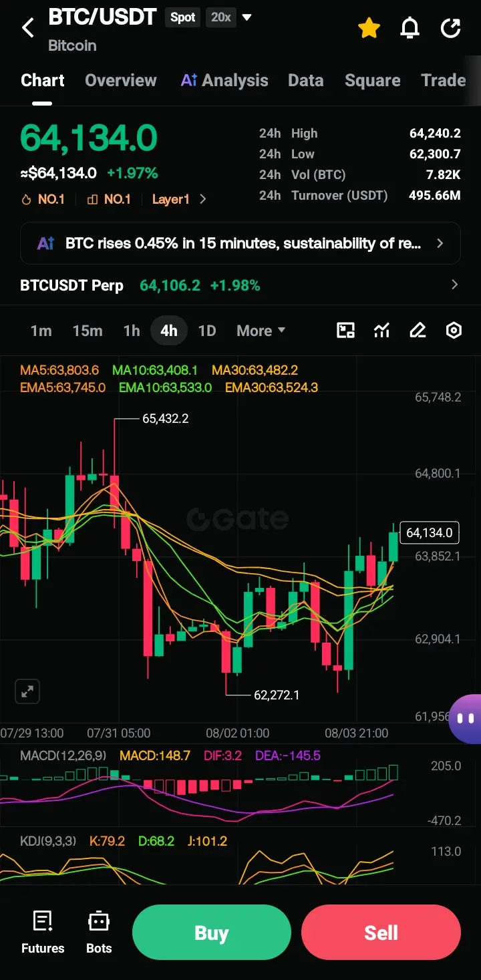Viewport: 481px width, 980px height.
Task: Tap the EMA30:63,524.3 indicator label
Action: pos(272,387)
